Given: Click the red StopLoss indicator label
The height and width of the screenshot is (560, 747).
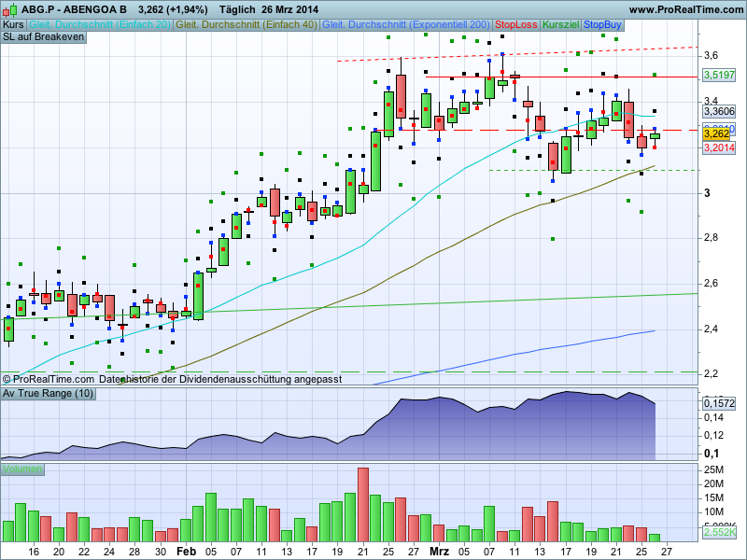Looking at the screenshot, I should (516, 25).
